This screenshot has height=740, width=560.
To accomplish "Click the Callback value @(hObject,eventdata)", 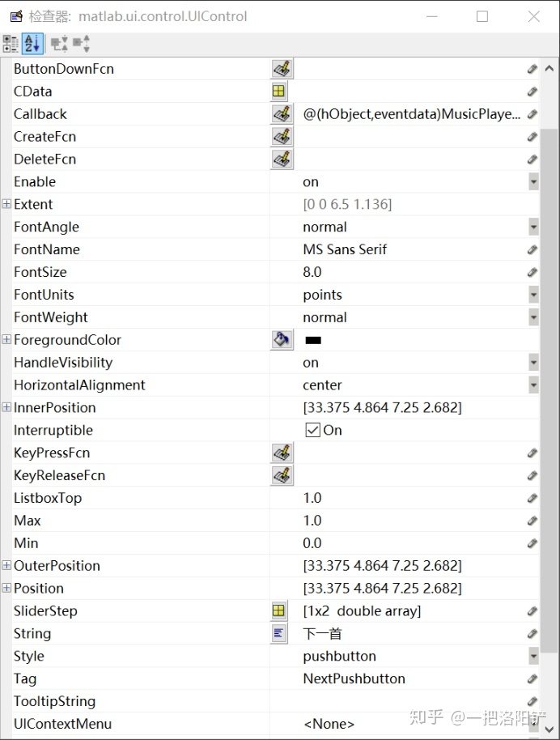I will point(411,114).
